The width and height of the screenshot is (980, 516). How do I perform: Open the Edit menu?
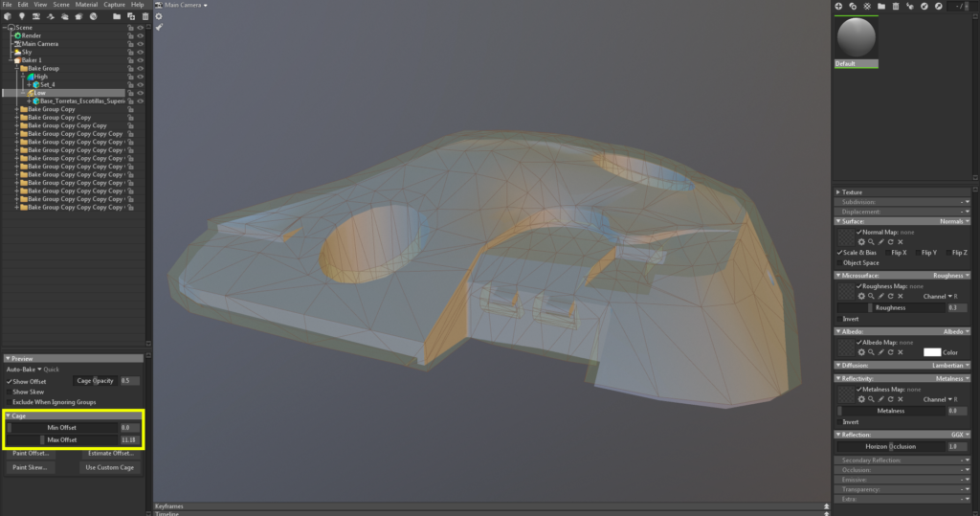pyautogui.click(x=23, y=5)
